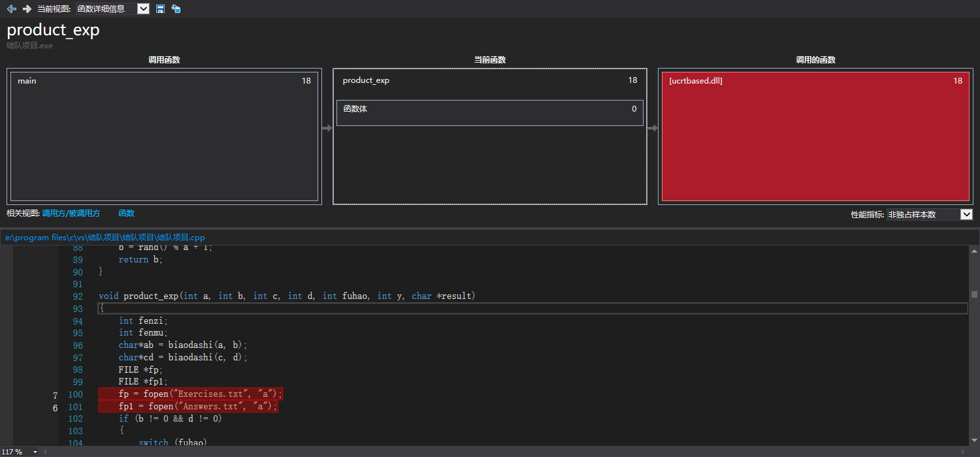Click the 函数体 function body box
Viewport: 980px width, 457px height.
coord(490,113)
